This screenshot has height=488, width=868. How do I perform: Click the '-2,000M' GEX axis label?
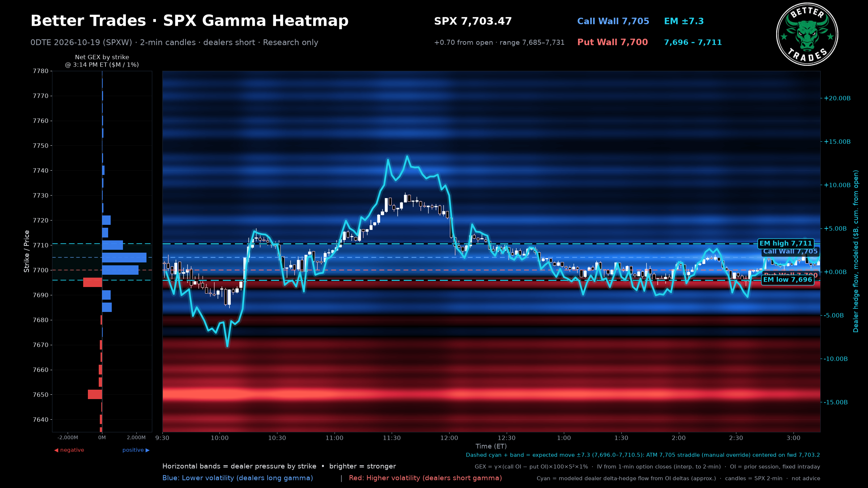(68, 437)
